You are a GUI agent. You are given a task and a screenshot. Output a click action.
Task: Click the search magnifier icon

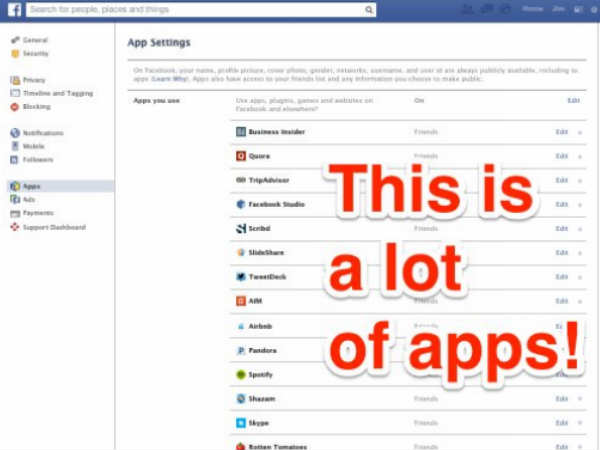pyautogui.click(x=369, y=10)
